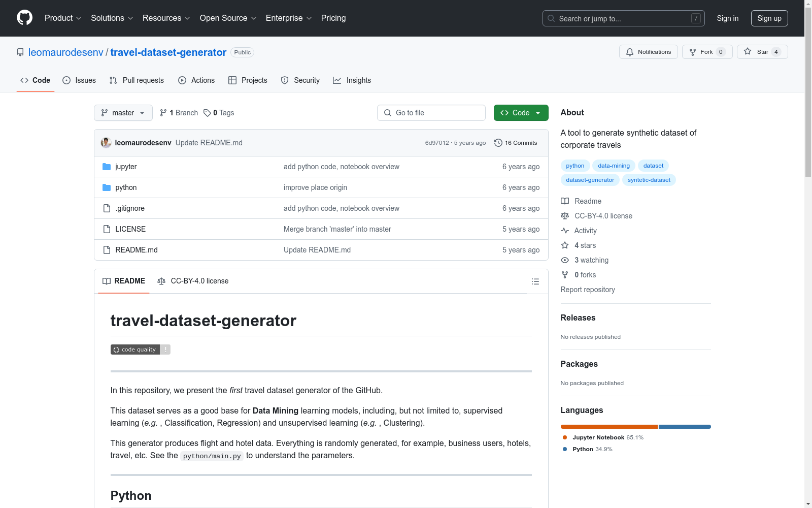812x508 pixels.
Task: Click the pulse icon beside Activity
Action: click(565, 231)
